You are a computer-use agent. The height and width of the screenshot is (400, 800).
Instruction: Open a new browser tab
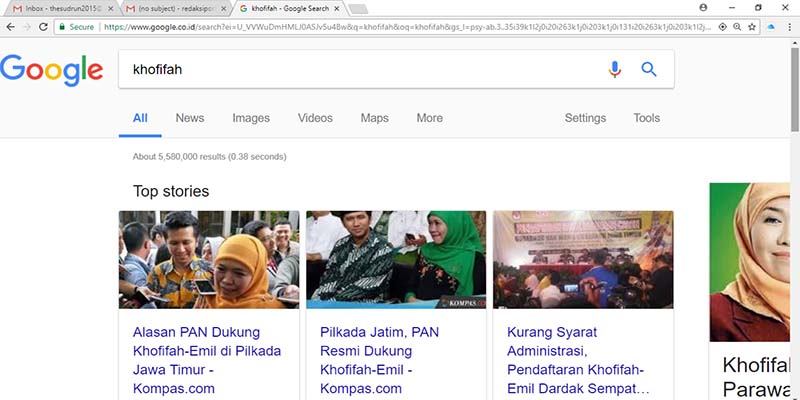[358, 9]
